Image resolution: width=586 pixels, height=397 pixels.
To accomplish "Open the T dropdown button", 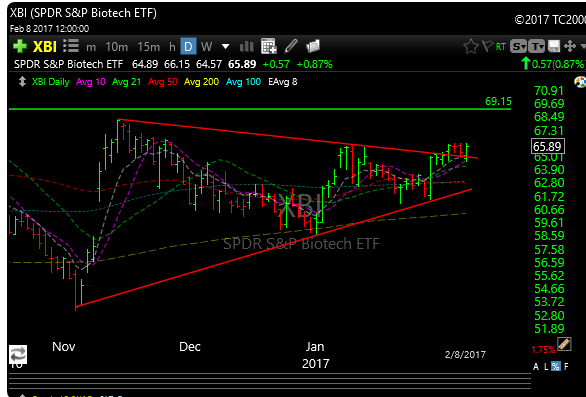I will pyautogui.click(x=536, y=46).
